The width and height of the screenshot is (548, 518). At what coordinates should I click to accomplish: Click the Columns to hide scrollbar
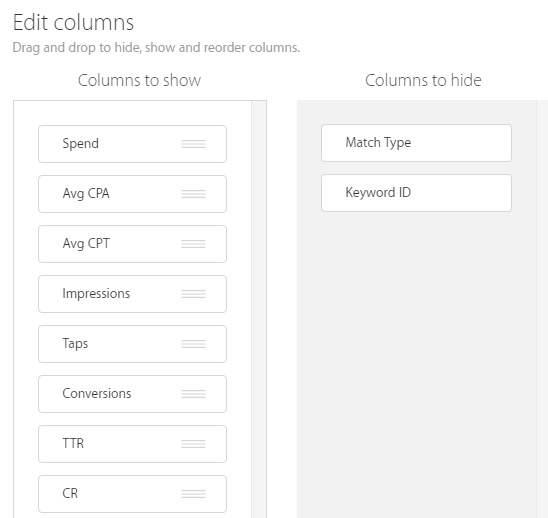(542, 309)
